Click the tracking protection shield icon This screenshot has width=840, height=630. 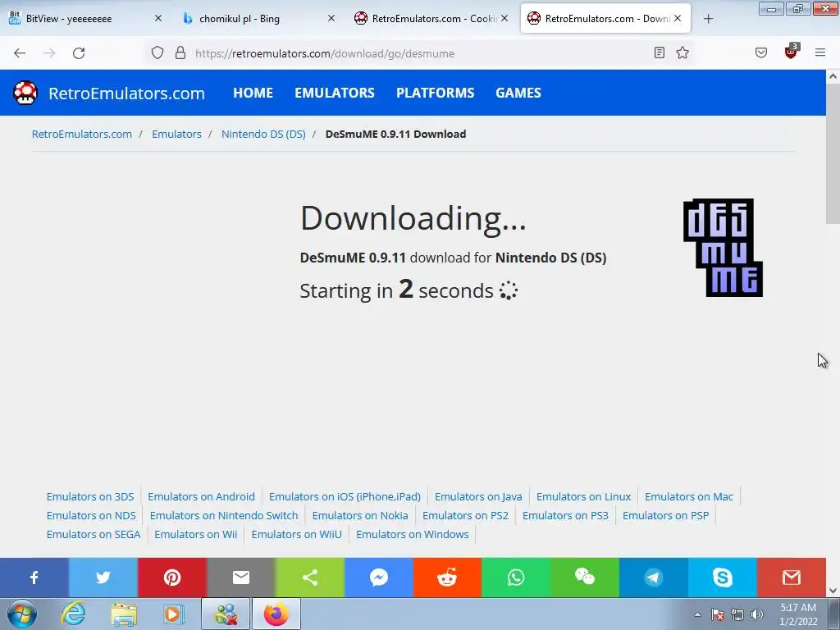click(157, 52)
